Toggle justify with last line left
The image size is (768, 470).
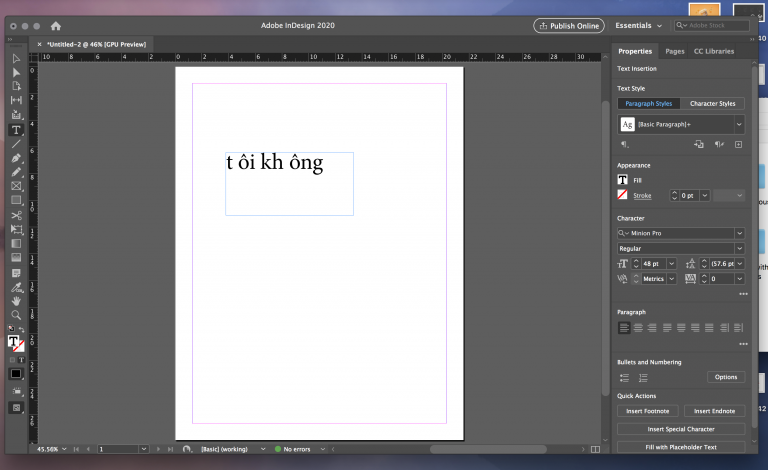click(667, 328)
